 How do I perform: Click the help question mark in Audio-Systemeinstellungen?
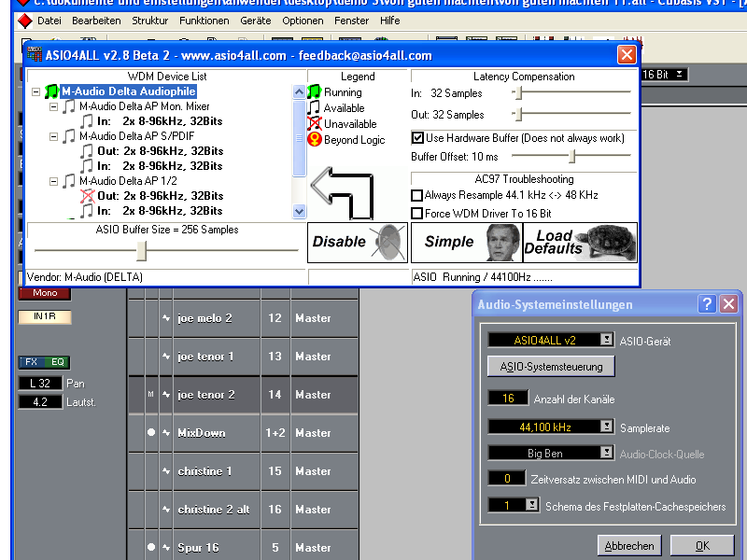[x=707, y=304]
